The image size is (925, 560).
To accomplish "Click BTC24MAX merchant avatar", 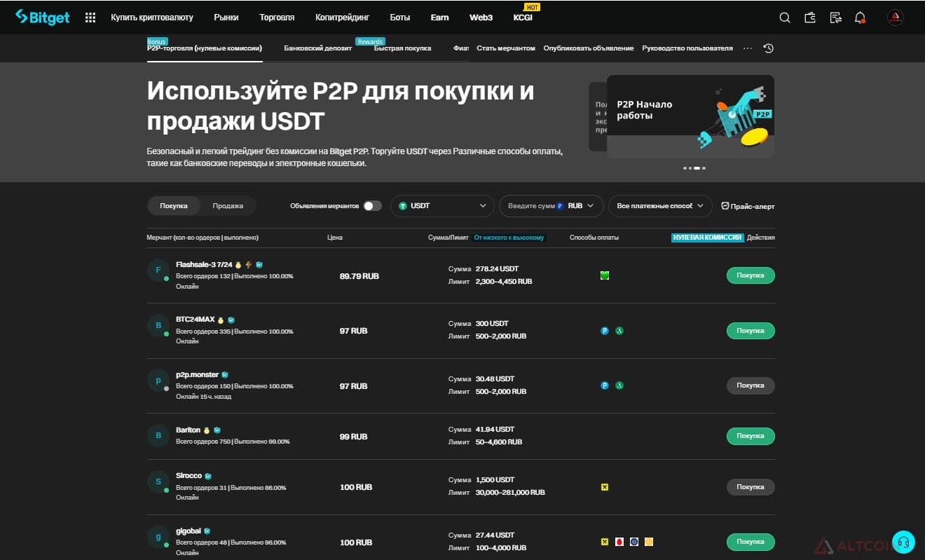I will 158,325.
